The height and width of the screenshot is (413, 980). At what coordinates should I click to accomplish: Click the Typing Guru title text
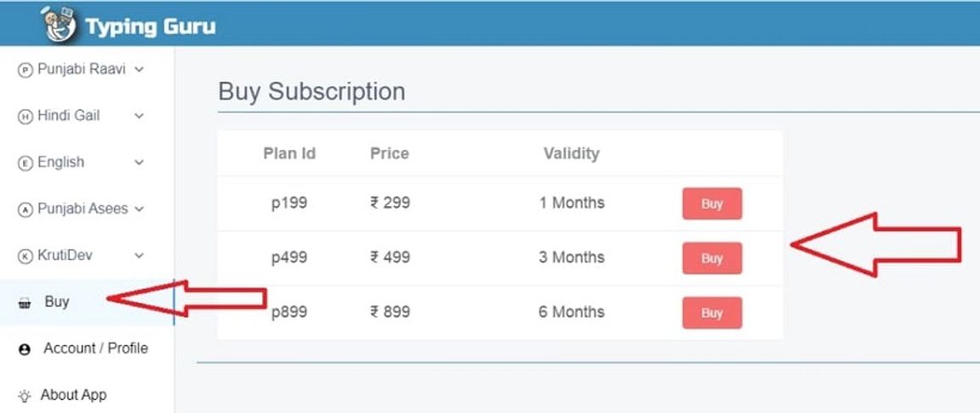click(x=150, y=26)
